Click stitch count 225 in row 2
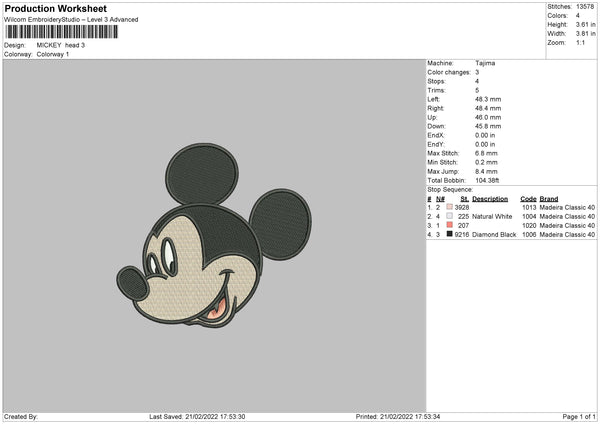 463,217
